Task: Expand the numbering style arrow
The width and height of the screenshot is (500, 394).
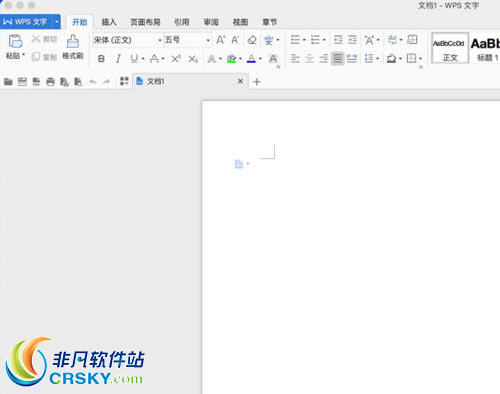Action: click(324, 40)
